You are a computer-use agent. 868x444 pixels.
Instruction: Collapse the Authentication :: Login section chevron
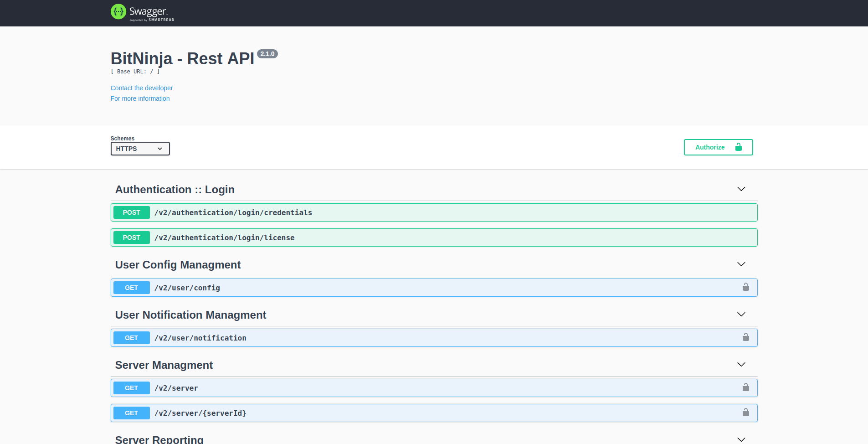[x=741, y=189]
